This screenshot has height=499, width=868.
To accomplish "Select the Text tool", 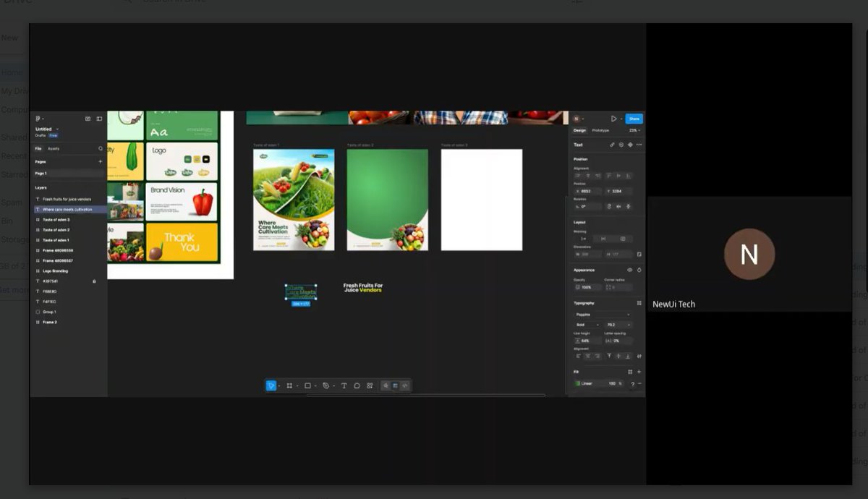I will pyautogui.click(x=344, y=385).
